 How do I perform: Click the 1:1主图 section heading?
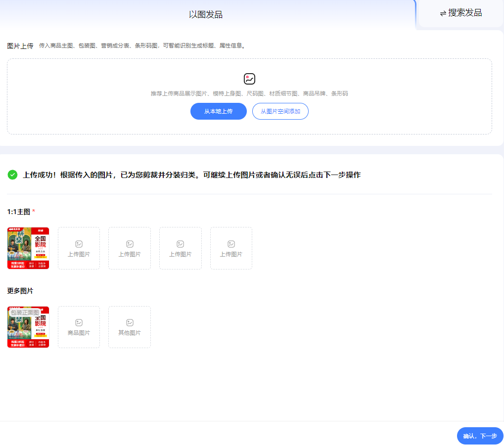[19, 212]
